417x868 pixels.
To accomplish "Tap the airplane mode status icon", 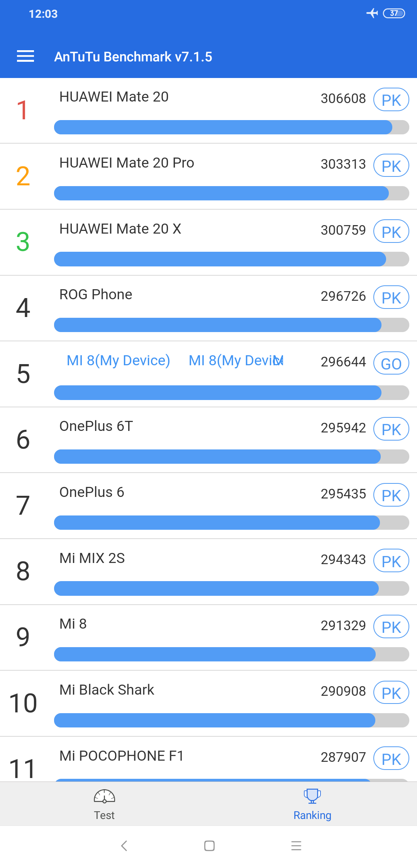I will pos(372,13).
